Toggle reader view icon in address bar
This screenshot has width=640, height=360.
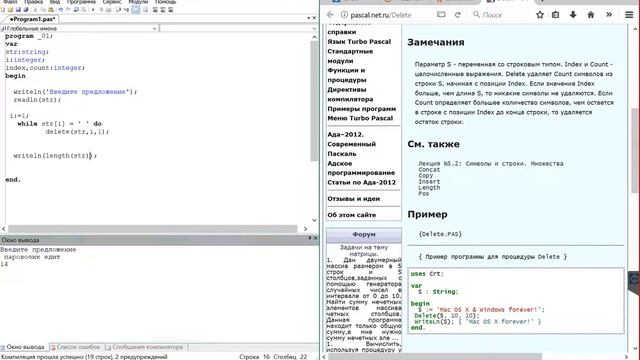(x=441, y=15)
